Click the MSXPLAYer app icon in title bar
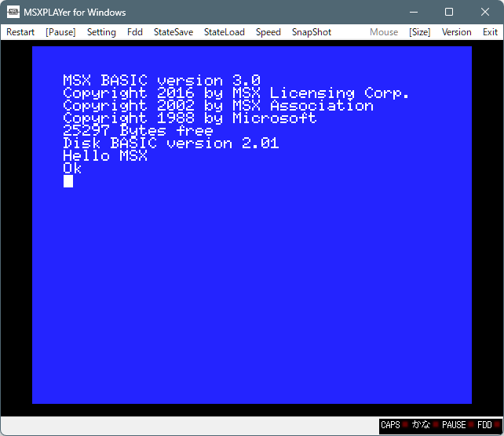 13,13
